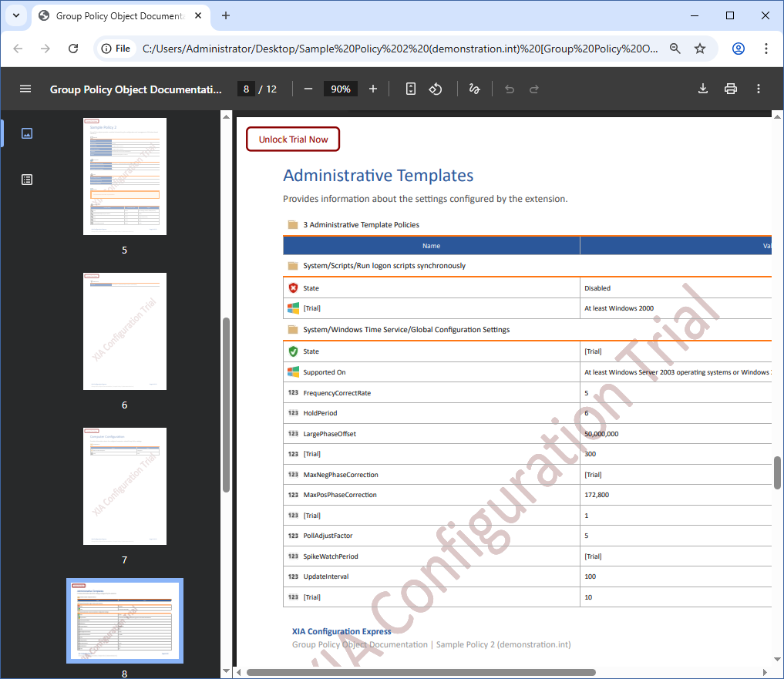Open page 5 thumbnail
This screenshot has width=784, height=679.
pos(125,176)
